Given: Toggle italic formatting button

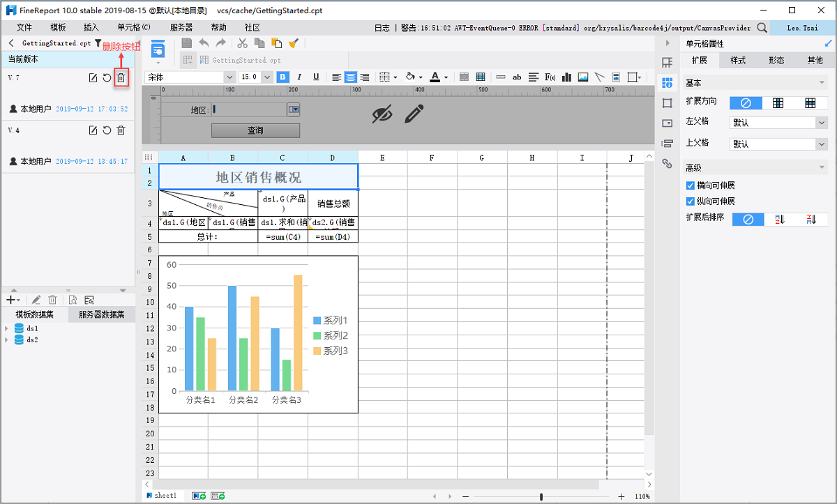Looking at the screenshot, I should pyautogui.click(x=300, y=77).
